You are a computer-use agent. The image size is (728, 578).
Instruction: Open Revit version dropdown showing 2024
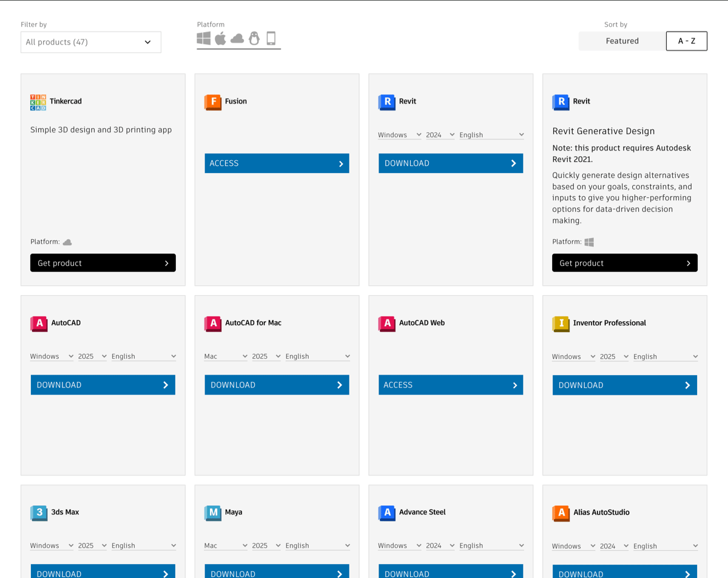coord(440,135)
